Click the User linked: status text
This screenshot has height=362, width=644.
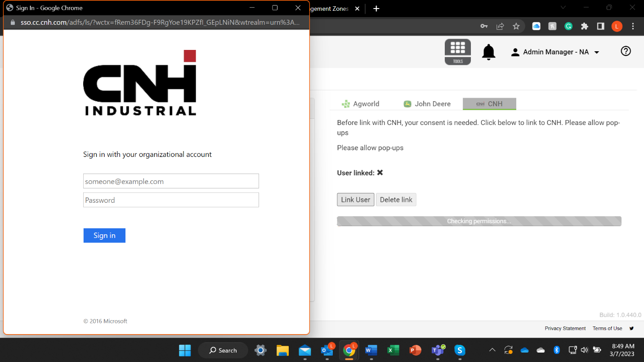(360, 173)
